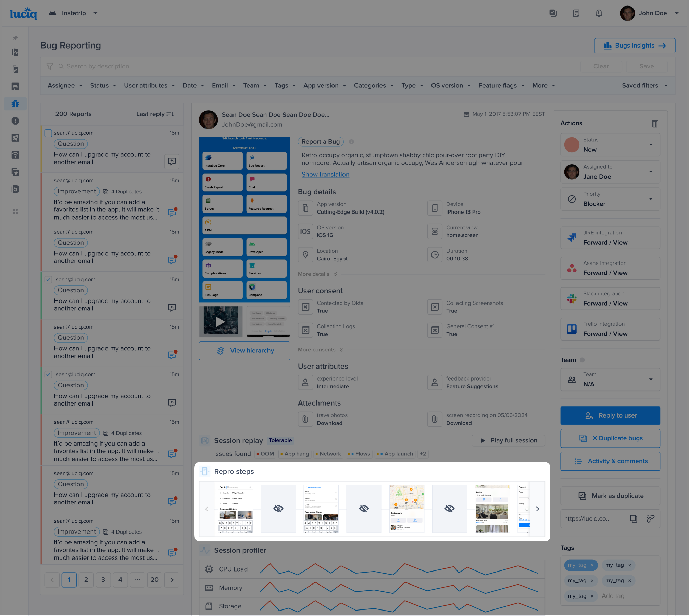
Task: Click the Reply to user button
Action: (x=610, y=415)
